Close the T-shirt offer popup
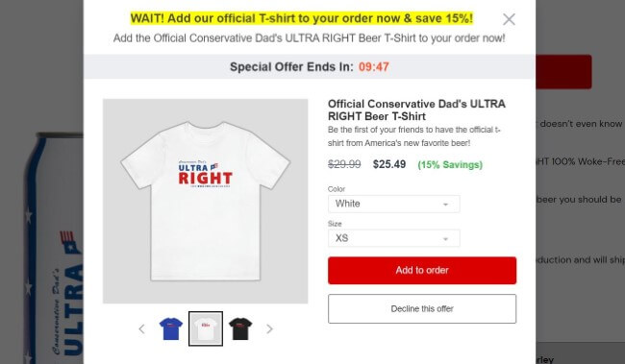Screen dimensions: 625x364 pos(509,19)
